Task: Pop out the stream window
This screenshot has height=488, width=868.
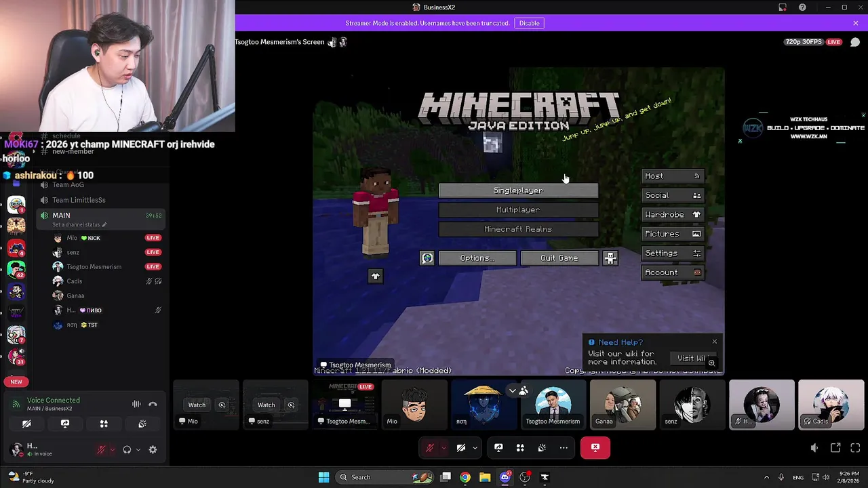Action: pyautogui.click(x=835, y=448)
